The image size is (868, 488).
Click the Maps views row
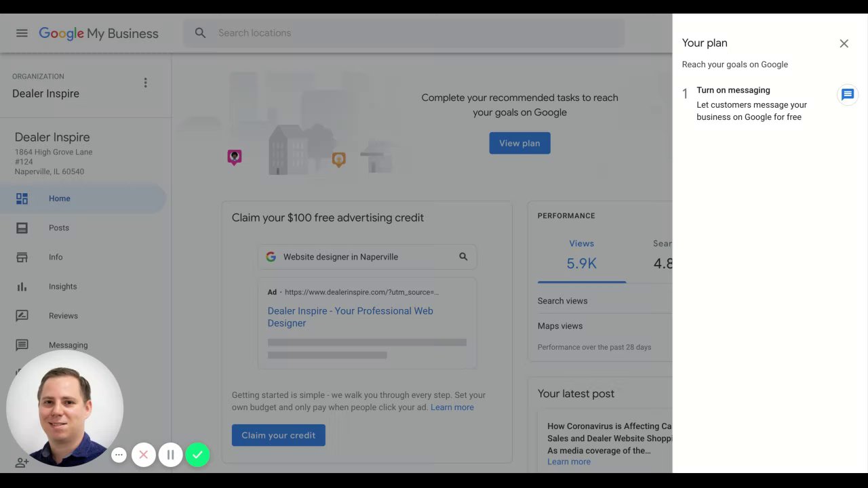click(x=605, y=326)
